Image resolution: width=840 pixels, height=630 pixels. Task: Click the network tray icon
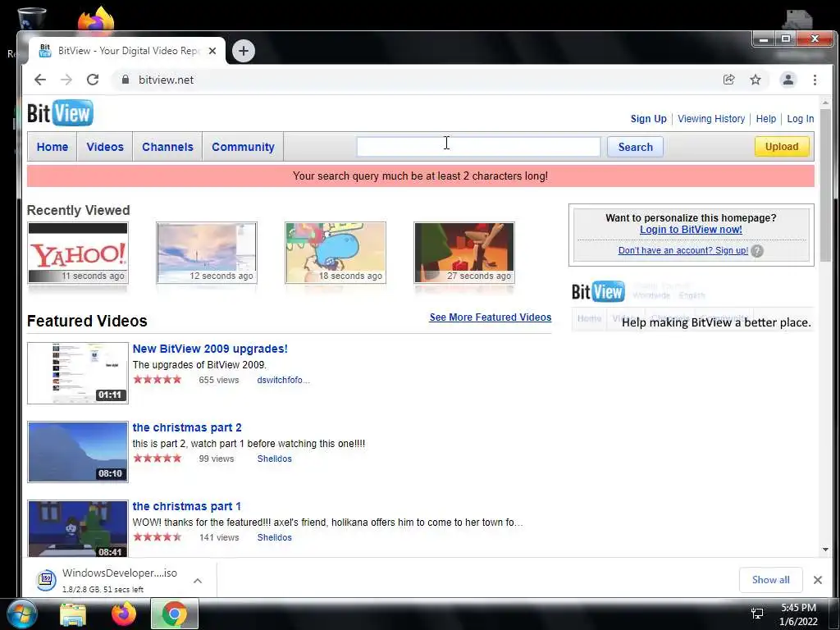(757, 614)
